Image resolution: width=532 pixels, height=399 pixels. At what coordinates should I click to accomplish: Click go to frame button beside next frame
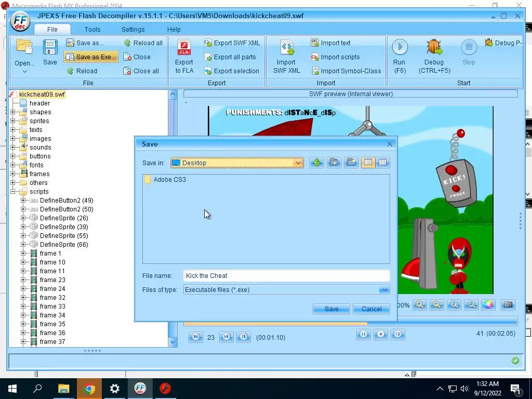243,337
